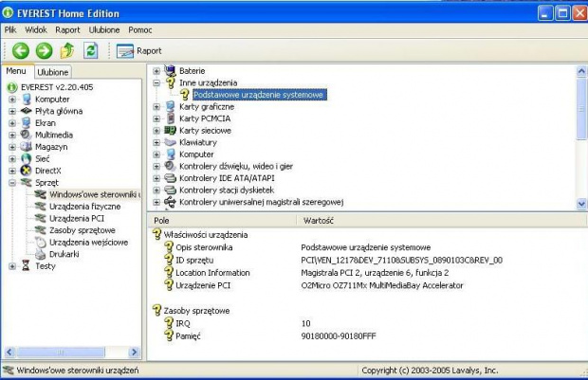This screenshot has height=380, width=588.
Task: Expand the Magazyn node
Action: (x=12, y=147)
